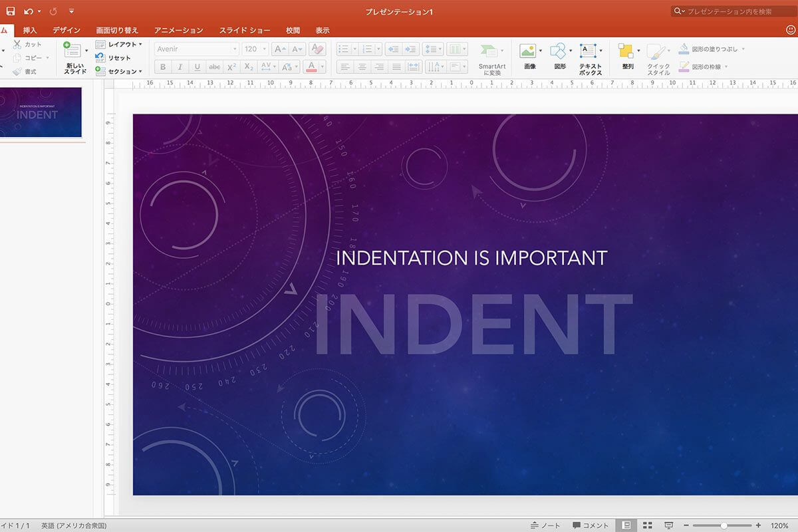The image size is (798, 532).
Task: Open the character spacing AV button
Action: click(x=267, y=66)
